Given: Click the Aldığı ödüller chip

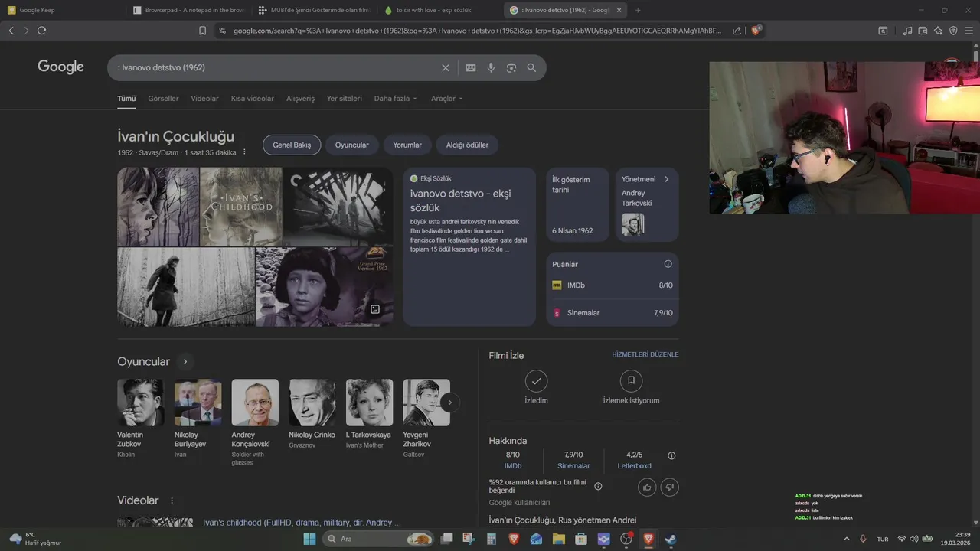Looking at the screenshot, I should click(x=467, y=145).
